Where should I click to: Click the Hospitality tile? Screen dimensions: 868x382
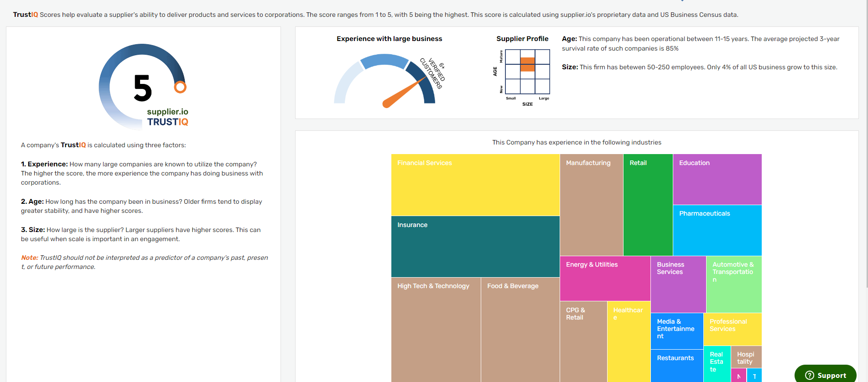click(746, 357)
